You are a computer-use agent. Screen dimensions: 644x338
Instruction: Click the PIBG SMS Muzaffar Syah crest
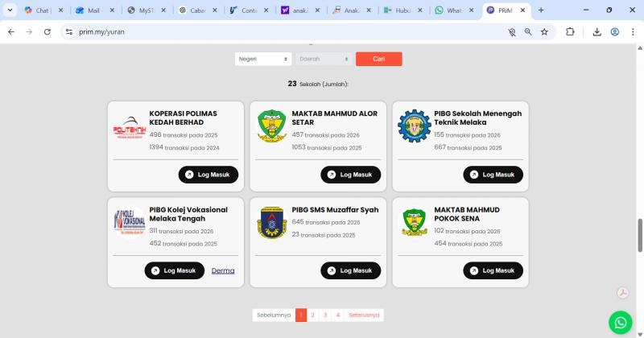pyautogui.click(x=272, y=223)
